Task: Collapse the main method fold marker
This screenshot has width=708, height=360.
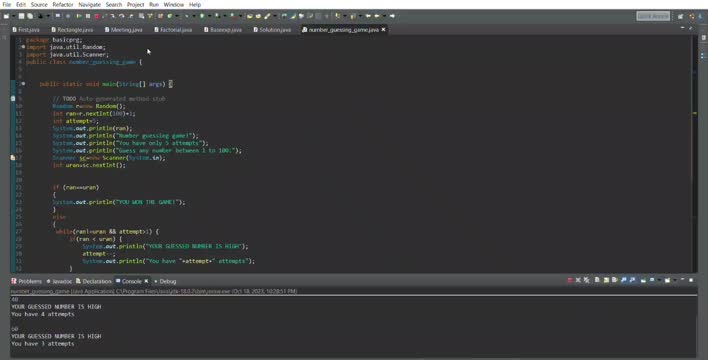Action: click(23, 84)
